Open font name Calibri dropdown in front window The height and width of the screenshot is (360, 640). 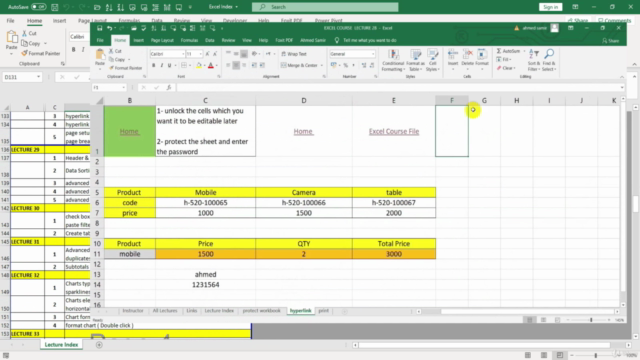(182, 54)
